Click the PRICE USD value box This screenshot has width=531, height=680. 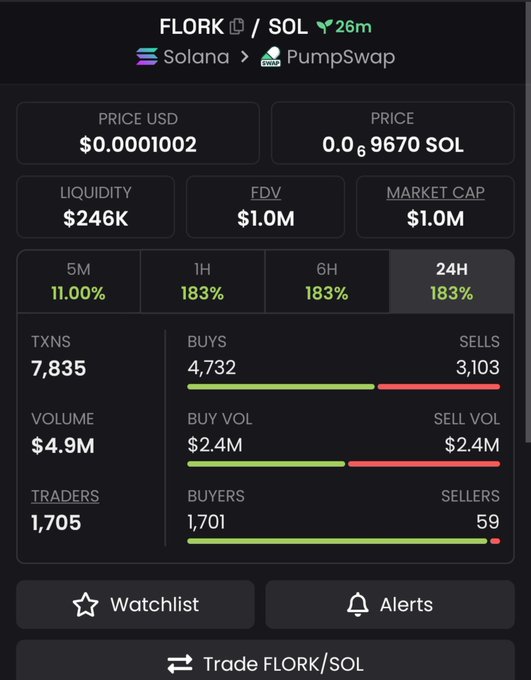coord(138,133)
